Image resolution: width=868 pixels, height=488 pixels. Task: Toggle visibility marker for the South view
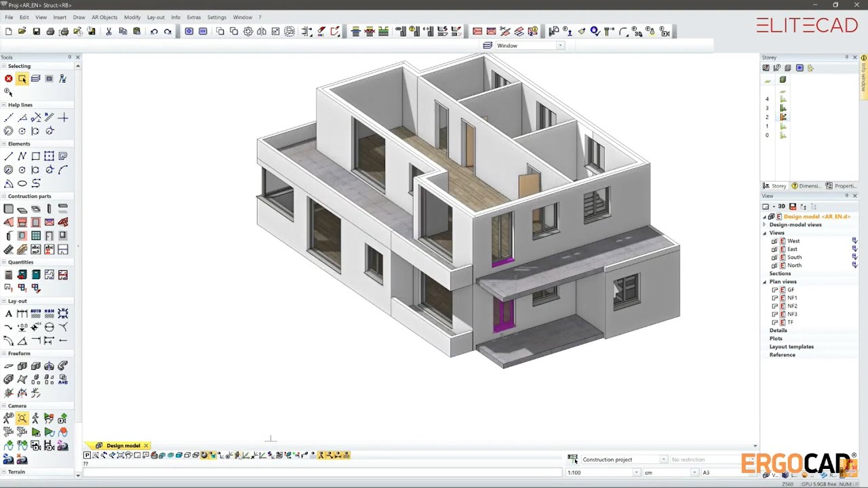pos(854,257)
